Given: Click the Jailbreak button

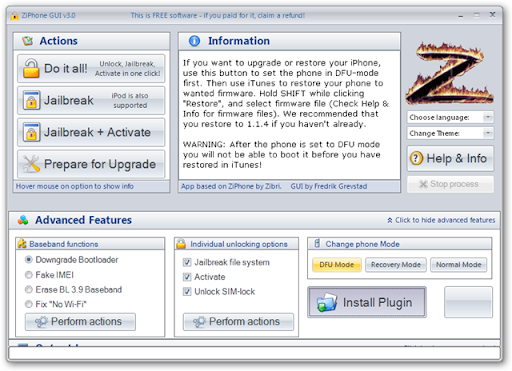Looking at the screenshot, I should click(91, 100).
